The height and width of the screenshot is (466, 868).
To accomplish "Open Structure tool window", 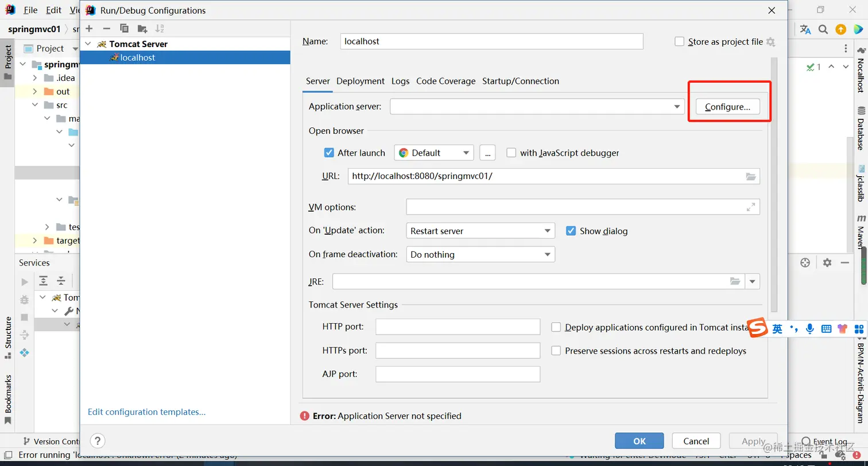I will (8, 338).
